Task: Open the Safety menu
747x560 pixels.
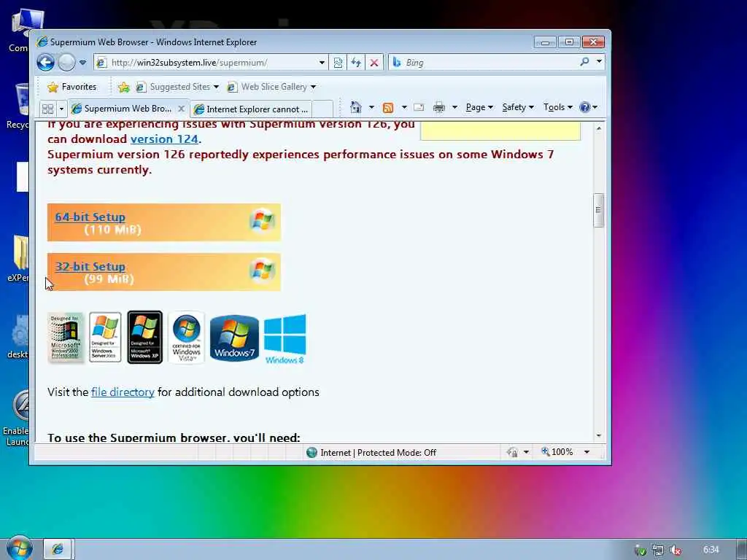Action: pyautogui.click(x=518, y=107)
